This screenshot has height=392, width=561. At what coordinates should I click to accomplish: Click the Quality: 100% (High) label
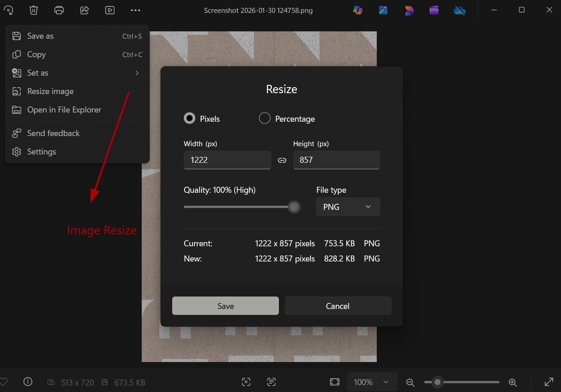pyautogui.click(x=220, y=190)
